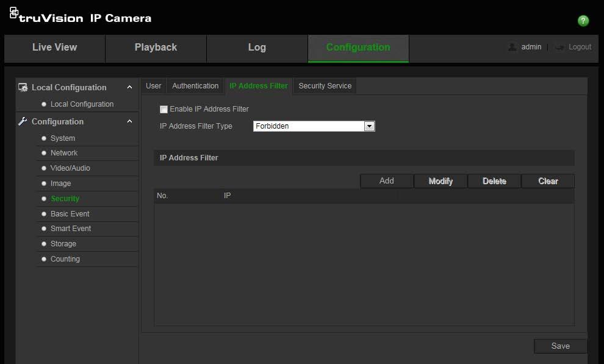
Task: Collapse the Local Configuration section chevron
Action: tap(130, 87)
